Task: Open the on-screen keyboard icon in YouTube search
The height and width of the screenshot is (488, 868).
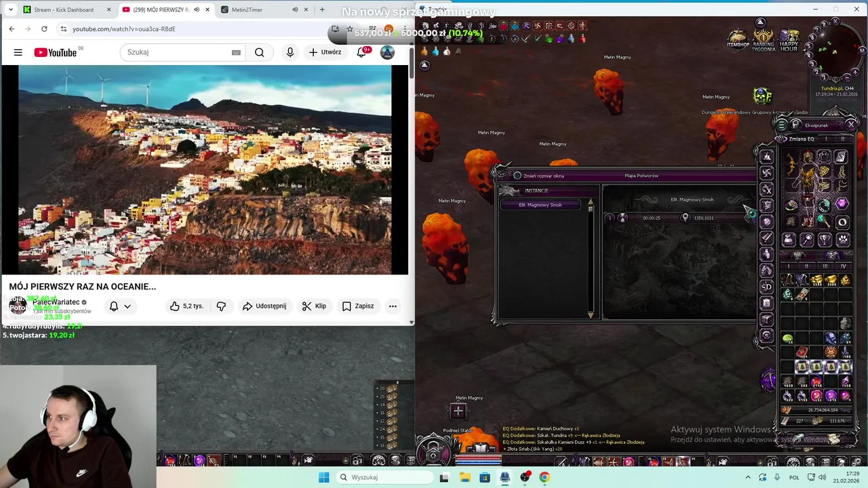Action: pyautogui.click(x=236, y=52)
